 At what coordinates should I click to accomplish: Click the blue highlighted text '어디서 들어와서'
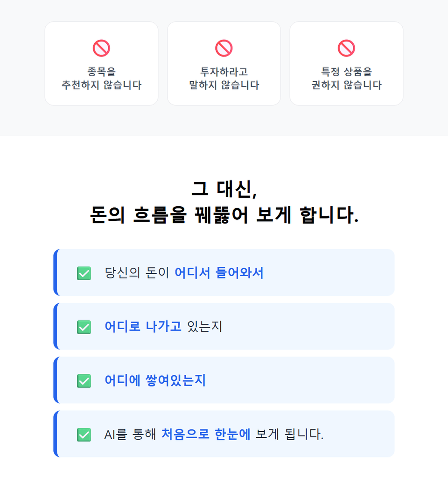point(219,273)
